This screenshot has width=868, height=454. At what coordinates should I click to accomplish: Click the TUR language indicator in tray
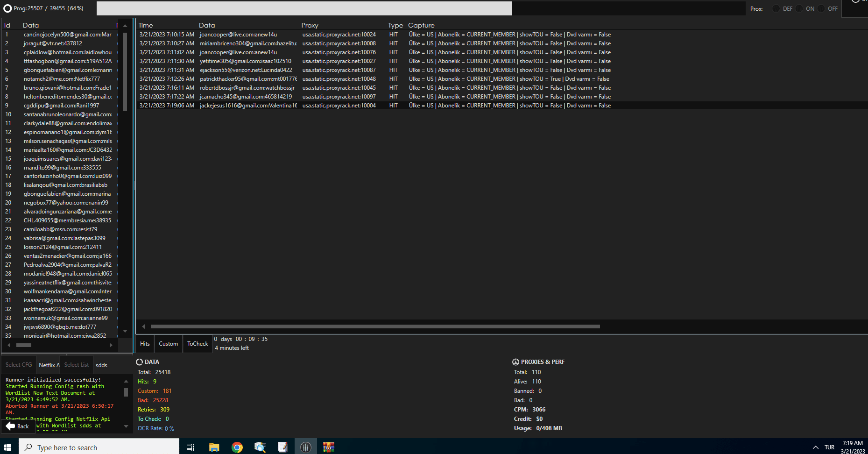pos(830,447)
